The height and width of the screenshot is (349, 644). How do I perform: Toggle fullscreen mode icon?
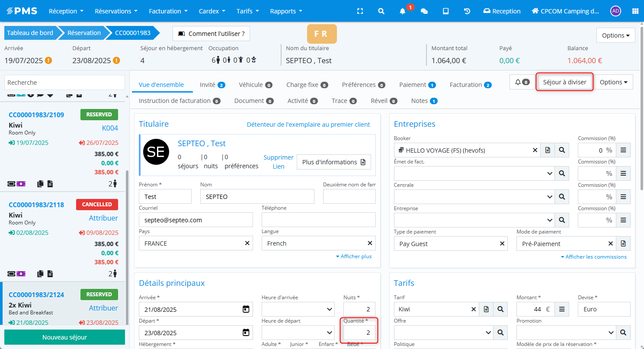[360, 11]
